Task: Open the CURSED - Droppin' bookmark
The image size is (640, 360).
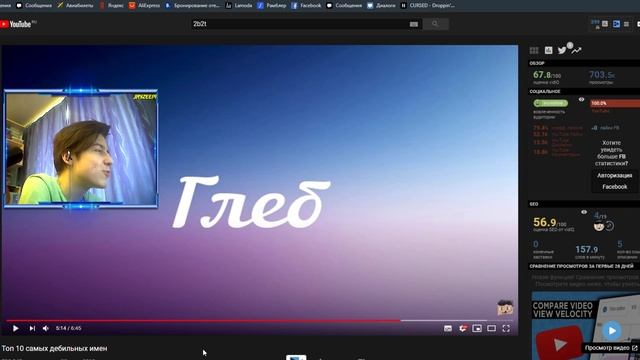Action: [x=428, y=5]
